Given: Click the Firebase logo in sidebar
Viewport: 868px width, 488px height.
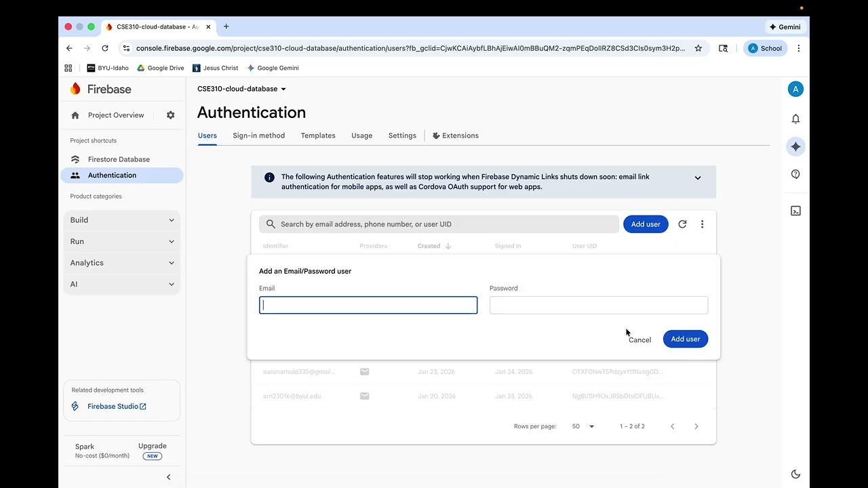Looking at the screenshot, I should pyautogui.click(x=100, y=89).
